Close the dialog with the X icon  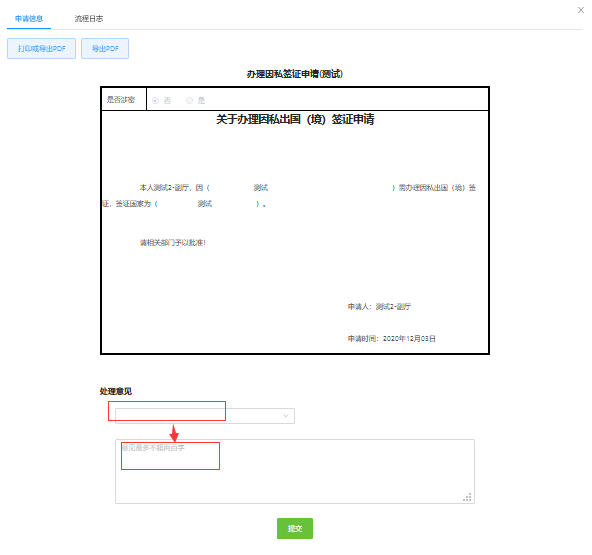click(581, 10)
